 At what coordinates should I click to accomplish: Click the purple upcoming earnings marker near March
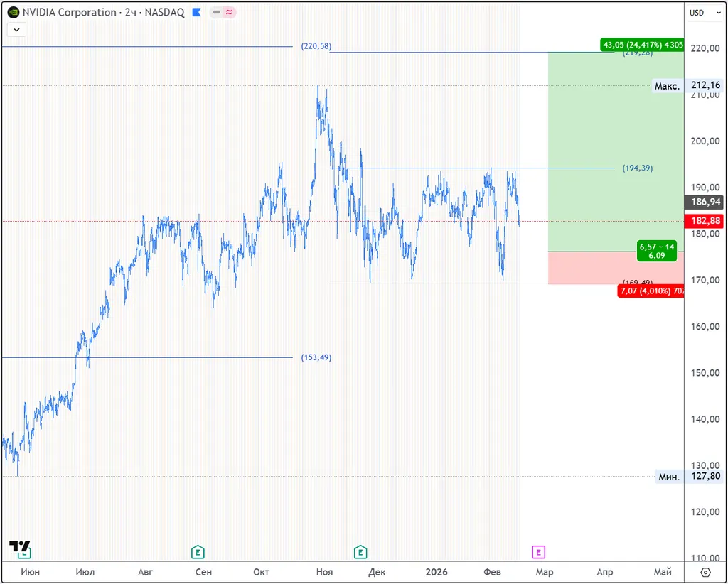point(539,552)
